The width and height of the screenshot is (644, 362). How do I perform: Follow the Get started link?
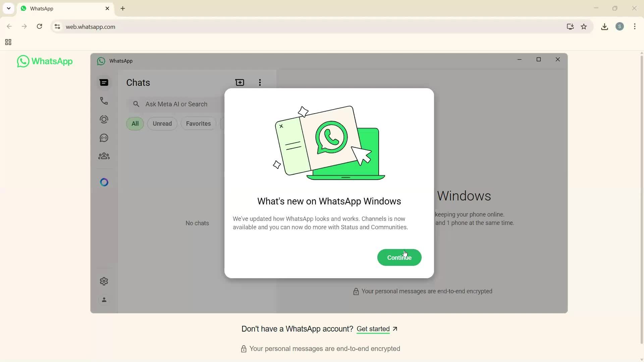(373, 329)
